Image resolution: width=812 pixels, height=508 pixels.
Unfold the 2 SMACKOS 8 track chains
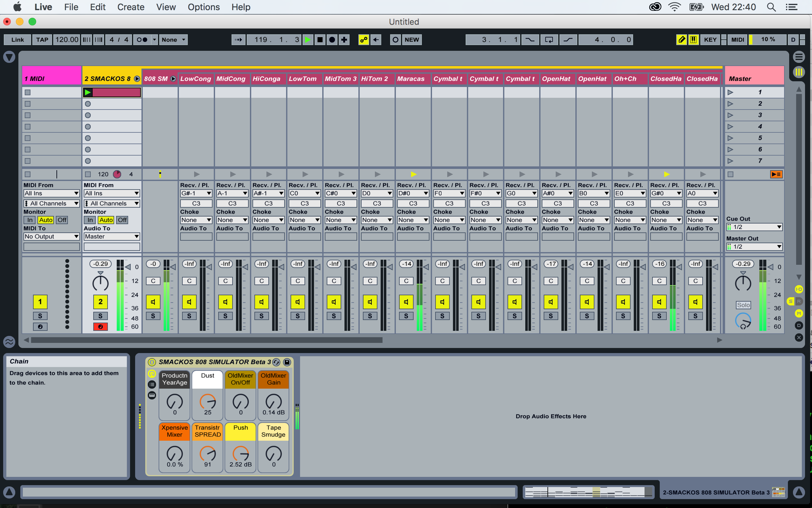[x=137, y=79]
